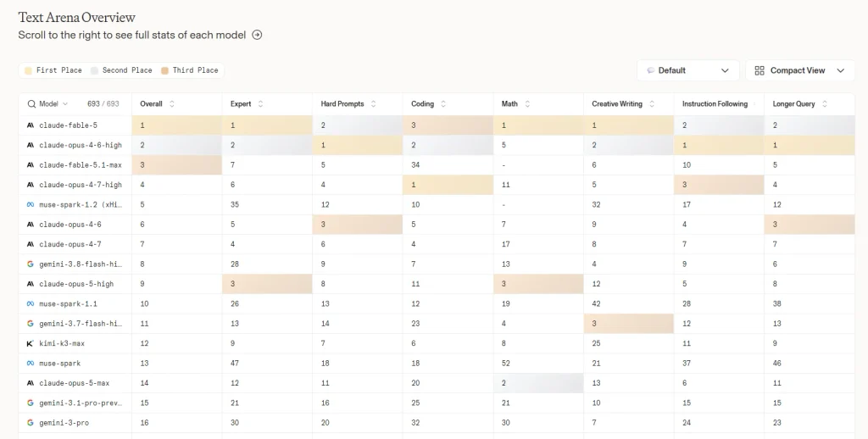Click the circled arrow scroll-right icon
The width and height of the screenshot is (868, 439).
(x=257, y=35)
